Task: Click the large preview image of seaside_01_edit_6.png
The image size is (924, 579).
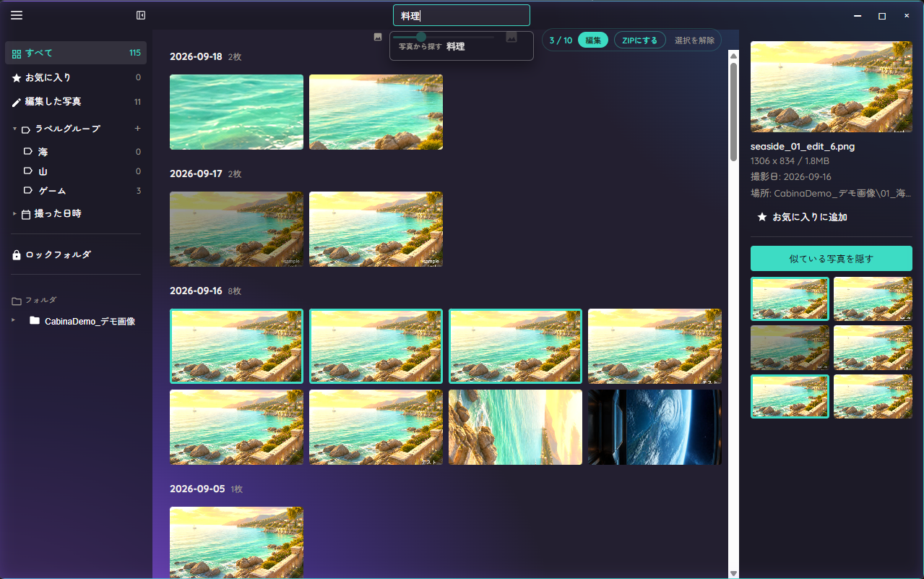Action: [832, 87]
